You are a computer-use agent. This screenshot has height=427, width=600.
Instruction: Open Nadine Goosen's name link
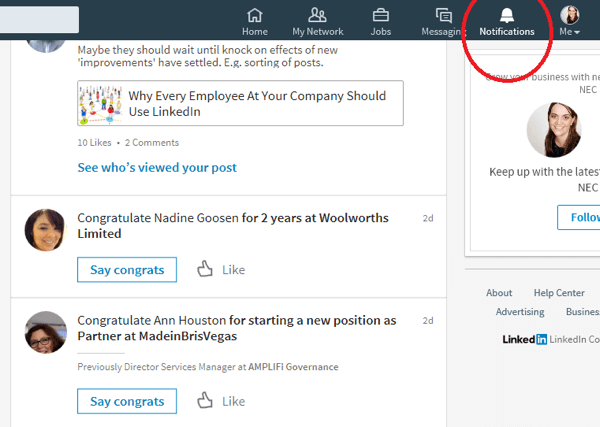coord(196,218)
